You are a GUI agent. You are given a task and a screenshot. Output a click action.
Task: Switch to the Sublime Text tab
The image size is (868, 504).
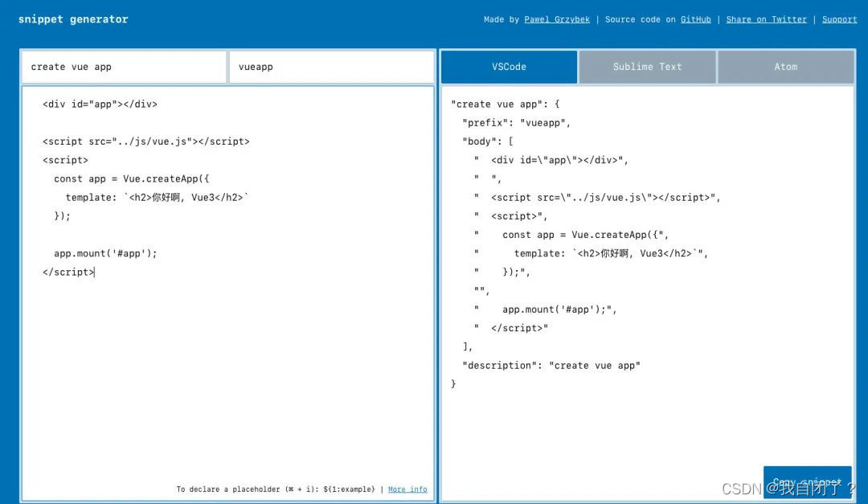pyautogui.click(x=647, y=67)
